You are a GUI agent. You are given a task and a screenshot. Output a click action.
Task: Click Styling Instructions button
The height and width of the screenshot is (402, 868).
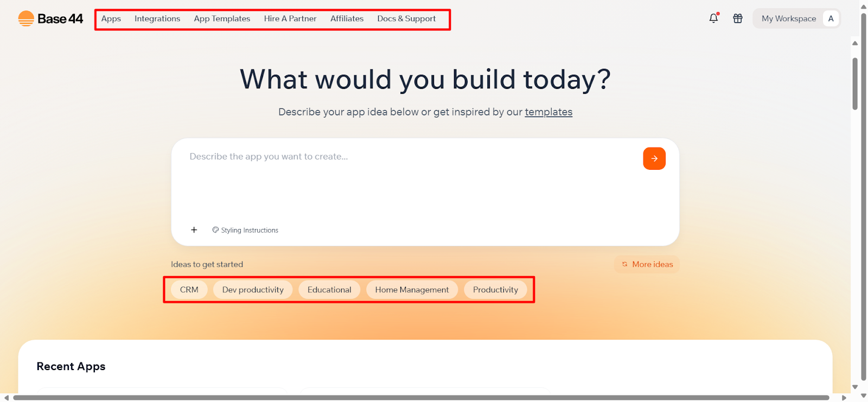[x=245, y=230]
